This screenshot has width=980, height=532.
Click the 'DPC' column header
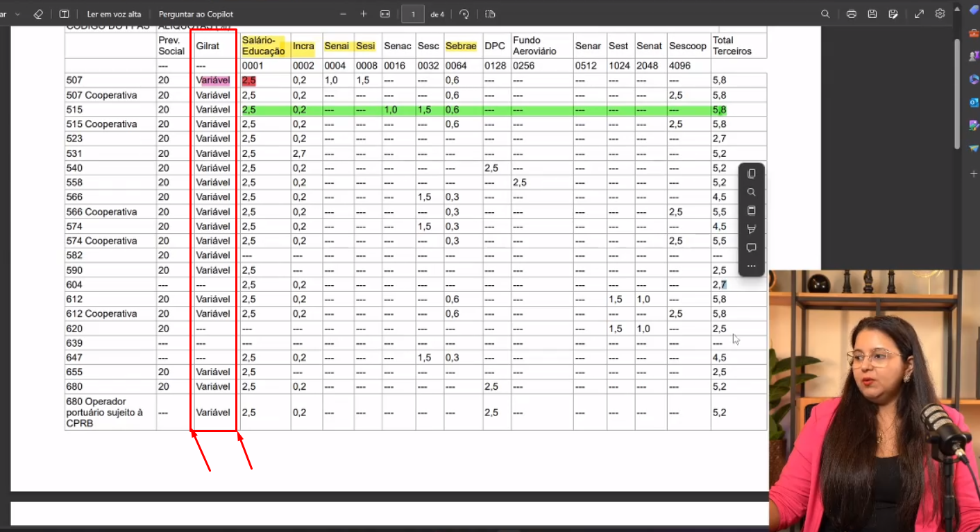pos(495,46)
